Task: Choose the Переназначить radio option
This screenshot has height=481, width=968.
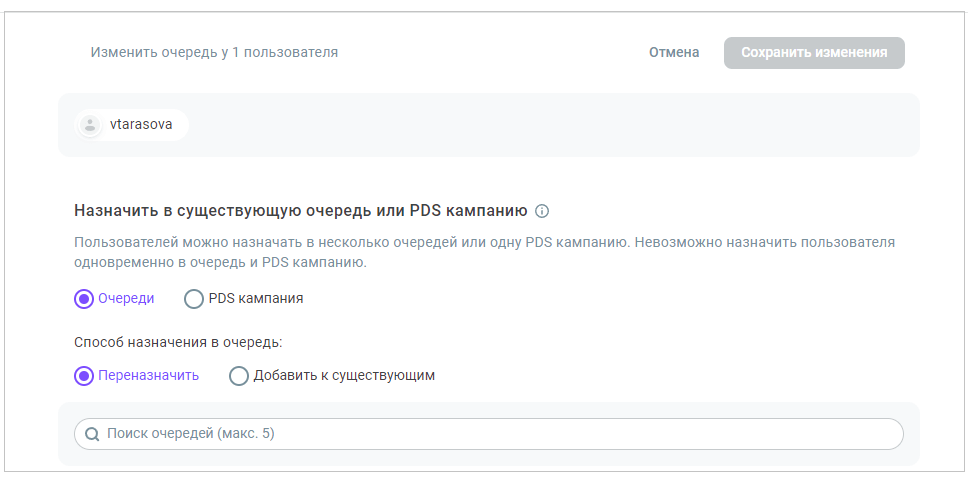Action: tap(83, 375)
